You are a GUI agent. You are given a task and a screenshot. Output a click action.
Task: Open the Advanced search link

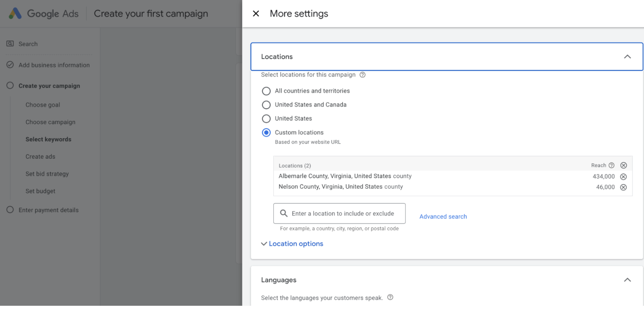pos(443,217)
